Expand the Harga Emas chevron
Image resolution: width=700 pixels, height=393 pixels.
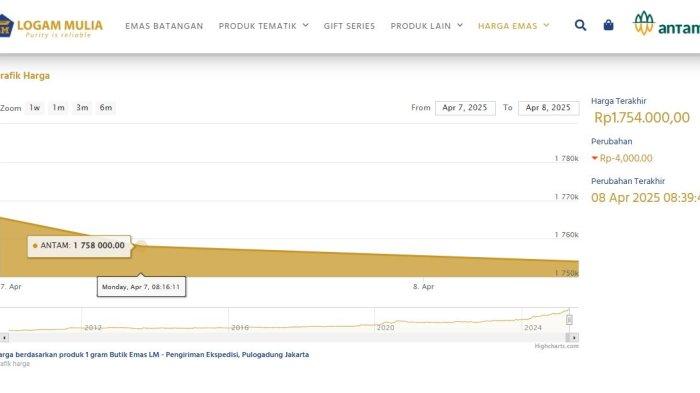pyautogui.click(x=546, y=25)
